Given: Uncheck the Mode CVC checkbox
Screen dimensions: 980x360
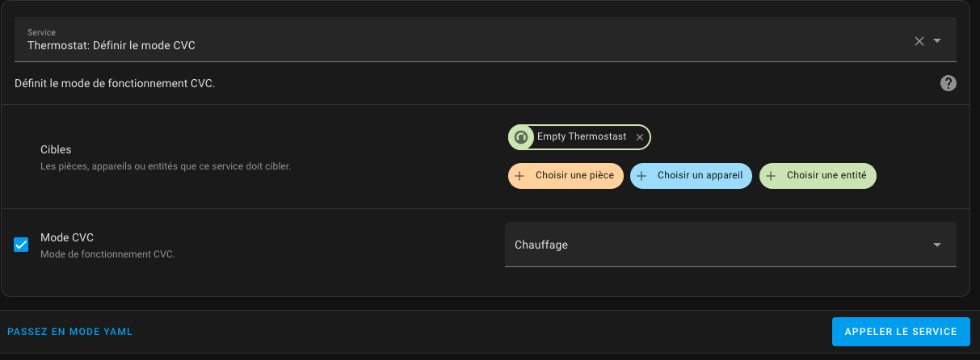Looking at the screenshot, I should pyautogui.click(x=22, y=245).
